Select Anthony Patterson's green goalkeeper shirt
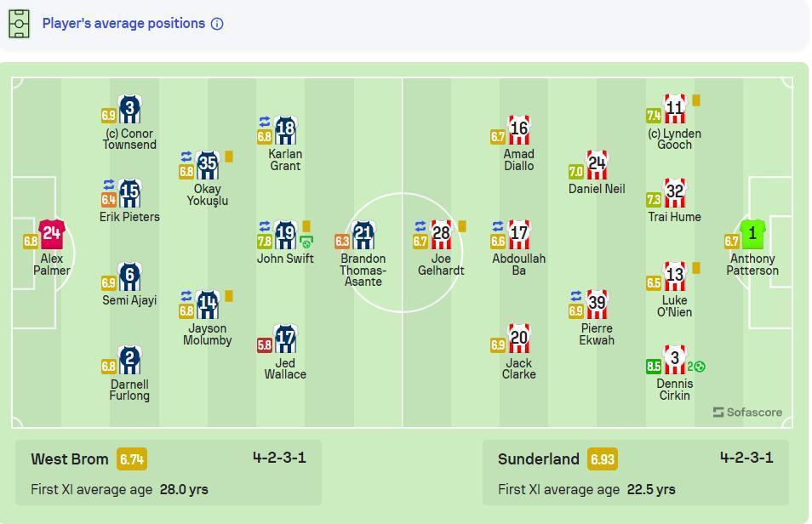Viewport: 812px width, 524px height. [752, 235]
